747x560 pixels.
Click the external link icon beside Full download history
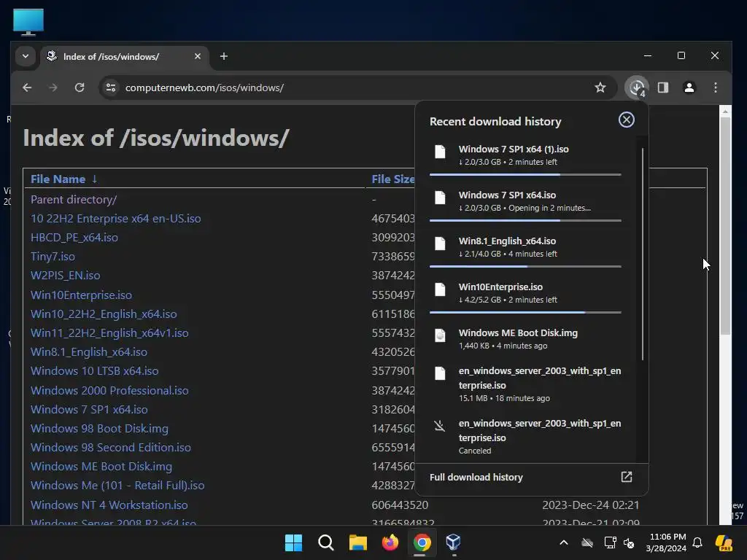click(627, 477)
